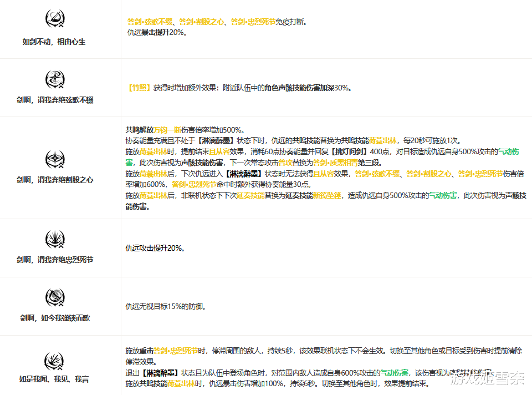This screenshot has width=532, height=395.
Task: Open the 万钧一断 skill link
Action: pyautogui.click(x=167, y=130)
